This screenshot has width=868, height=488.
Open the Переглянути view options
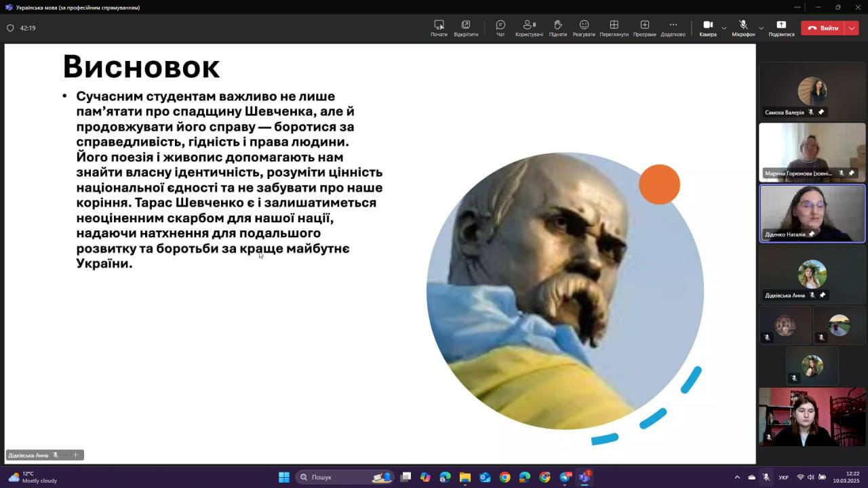click(x=614, y=28)
